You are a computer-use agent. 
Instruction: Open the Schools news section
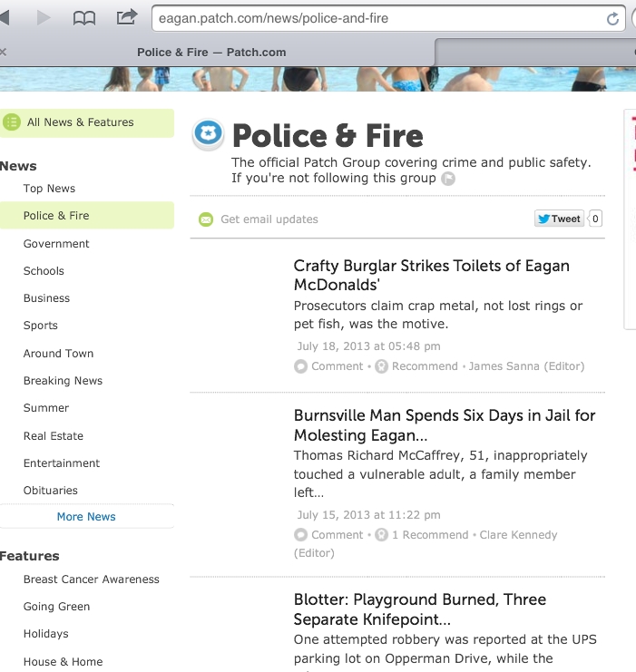tap(44, 271)
